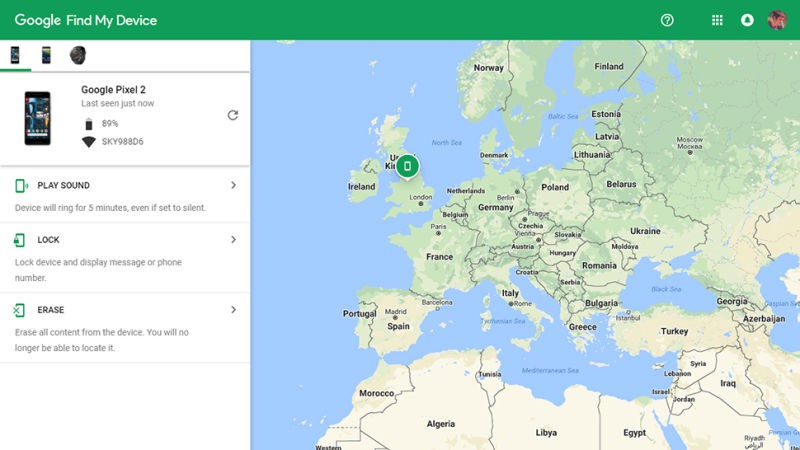
Task: Click the Lock device icon
Action: point(21,240)
